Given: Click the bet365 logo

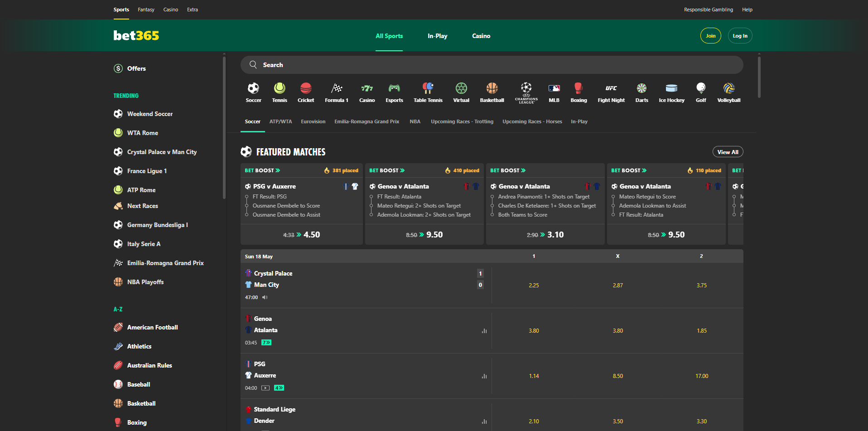Looking at the screenshot, I should 136,35.
